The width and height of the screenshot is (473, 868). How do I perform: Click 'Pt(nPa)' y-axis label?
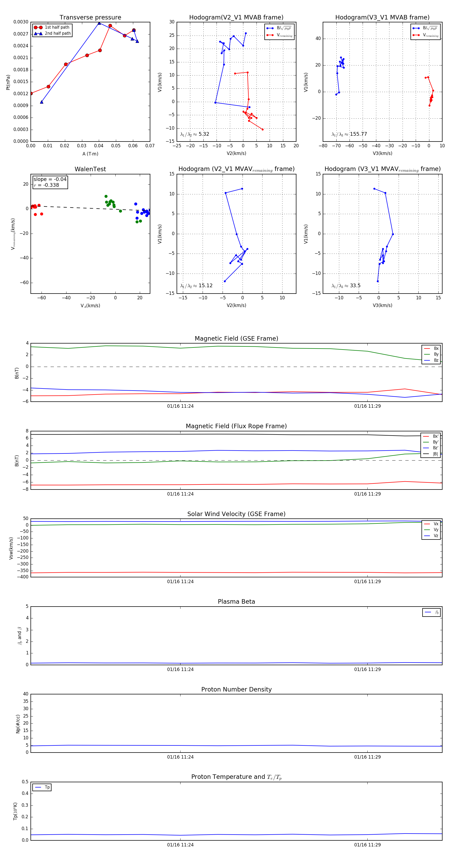(8, 82)
